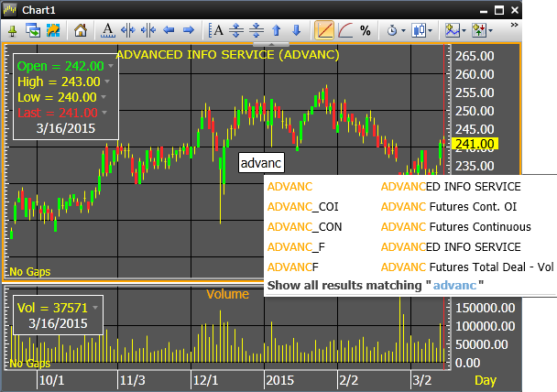Image resolution: width=557 pixels, height=392 pixels.
Task: Open the dropdown next to High = 243.00
Action: pyautogui.click(x=107, y=82)
